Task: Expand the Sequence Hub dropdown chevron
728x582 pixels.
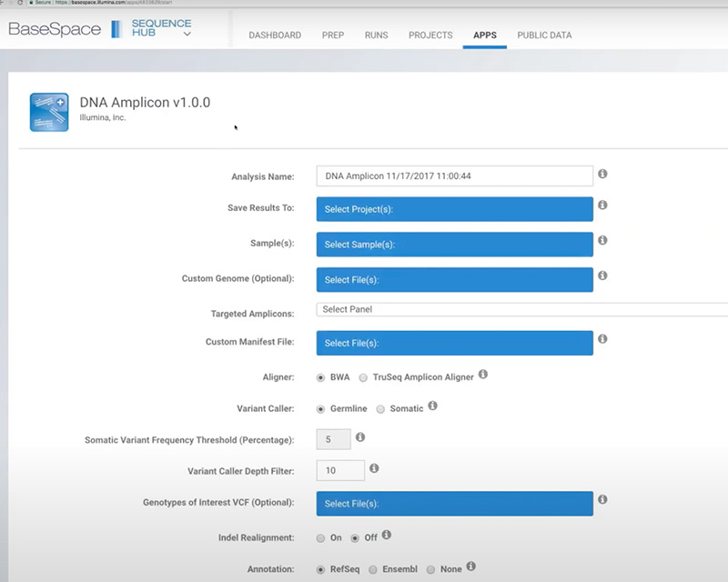Action: [187, 35]
